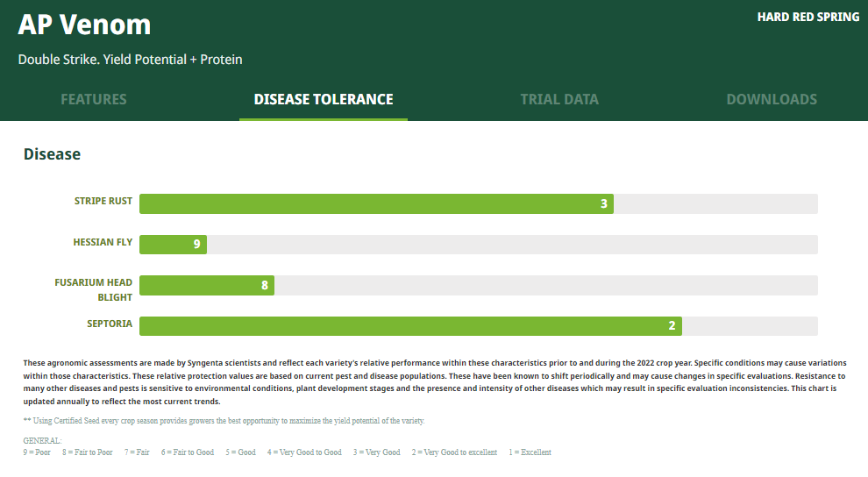Select the Disease Tolerance tab
Image resolution: width=868 pixels, height=477 pixels.
click(x=324, y=100)
